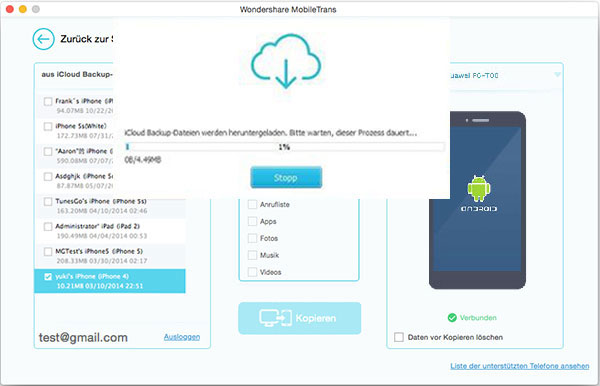Check the Administrator iPad backup checkbox
Viewport: 600px width, 386px height.
point(48,226)
